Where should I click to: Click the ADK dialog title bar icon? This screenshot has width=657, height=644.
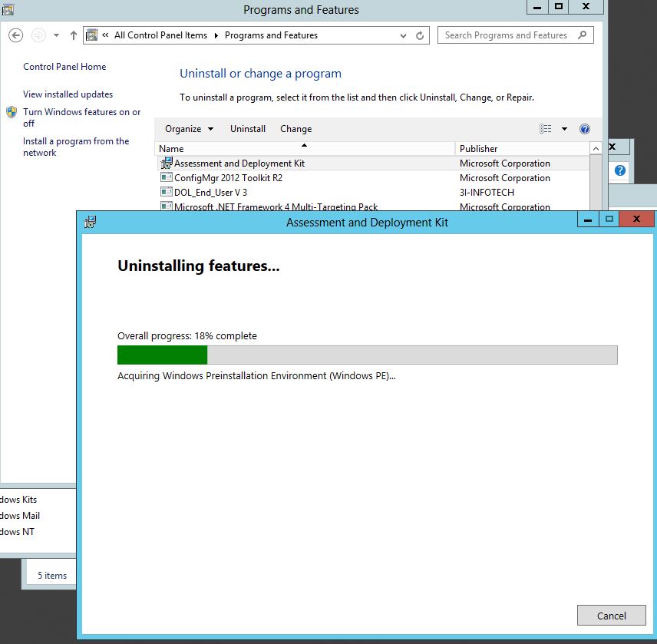(x=90, y=222)
